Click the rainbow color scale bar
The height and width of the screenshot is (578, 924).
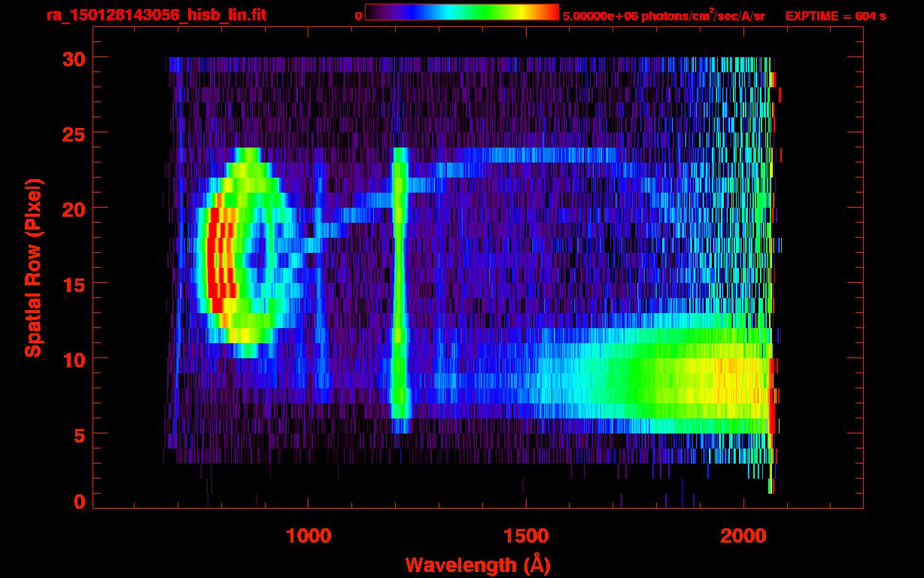point(462,12)
